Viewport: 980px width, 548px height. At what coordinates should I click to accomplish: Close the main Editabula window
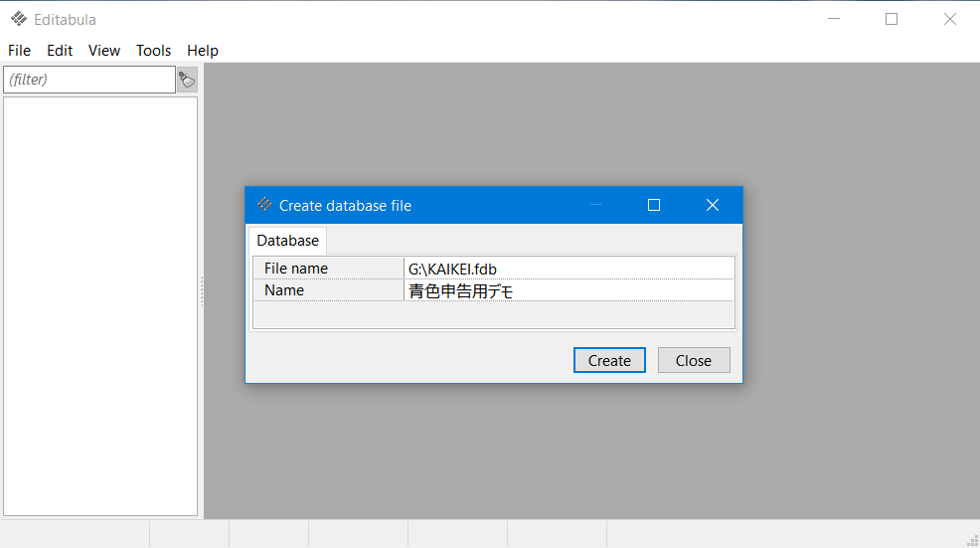tap(949, 19)
